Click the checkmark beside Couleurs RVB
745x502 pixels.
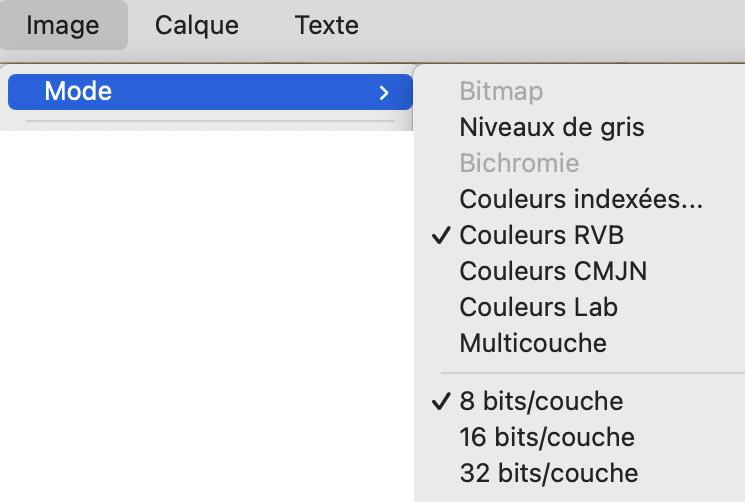coord(440,236)
